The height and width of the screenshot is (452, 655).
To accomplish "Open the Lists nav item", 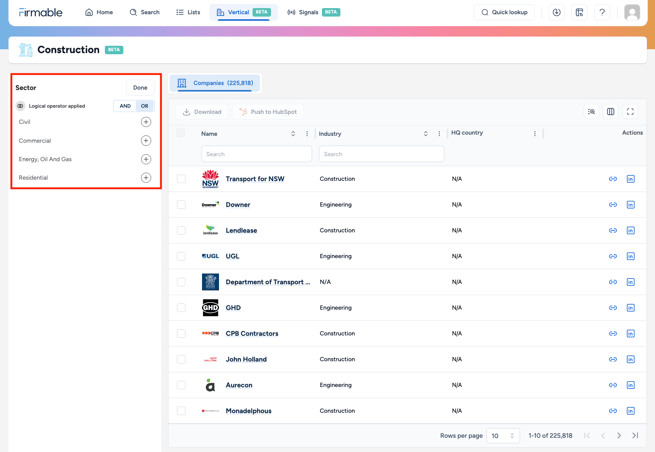I will point(188,13).
